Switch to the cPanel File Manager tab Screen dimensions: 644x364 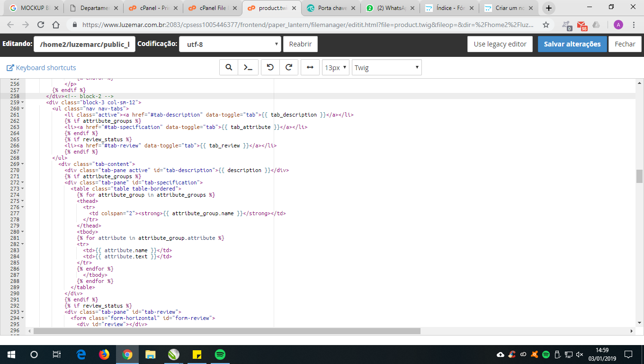(x=212, y=8)
